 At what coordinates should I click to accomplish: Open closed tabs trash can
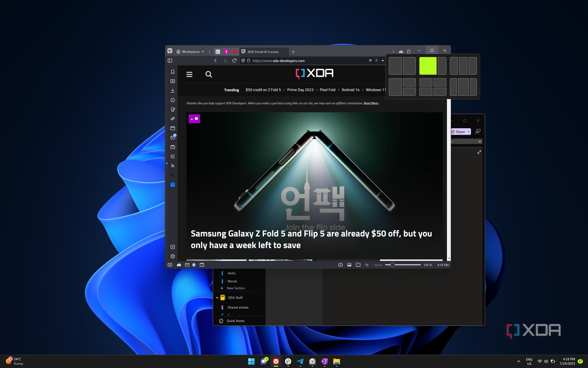409,51
